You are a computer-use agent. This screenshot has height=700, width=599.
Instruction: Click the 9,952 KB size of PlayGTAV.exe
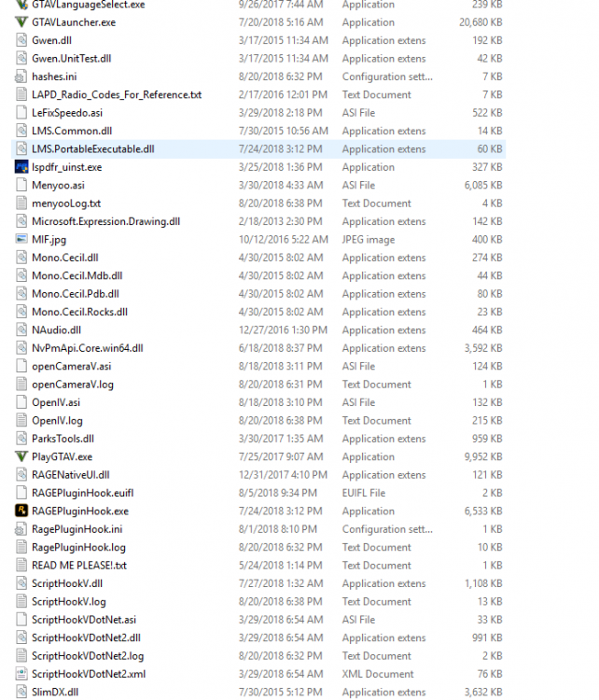pos(483,456)
